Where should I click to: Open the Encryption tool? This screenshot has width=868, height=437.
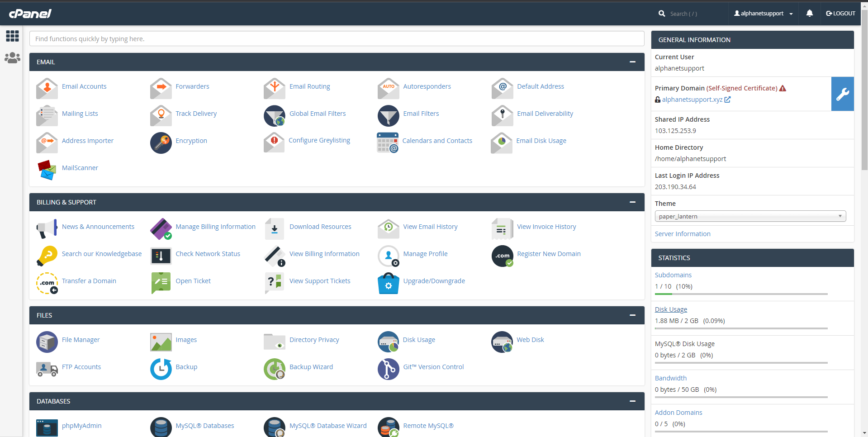(x=191, y=141)
